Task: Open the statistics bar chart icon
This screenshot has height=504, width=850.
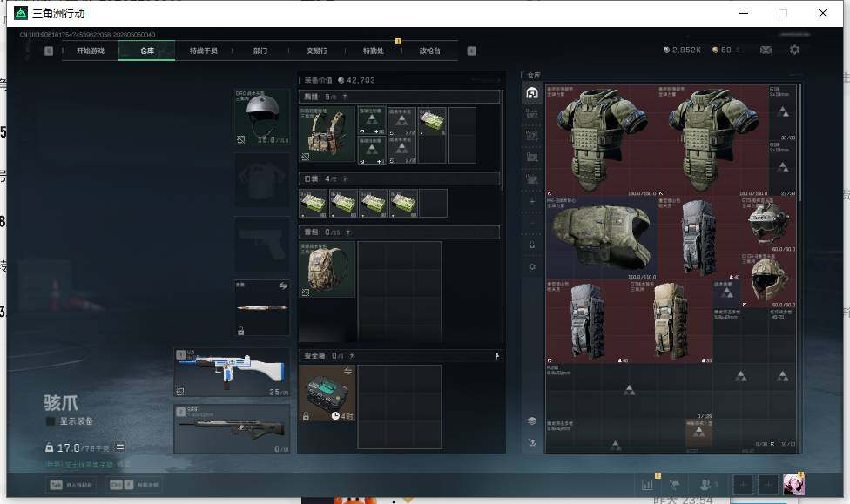Action: coord(648,485)
